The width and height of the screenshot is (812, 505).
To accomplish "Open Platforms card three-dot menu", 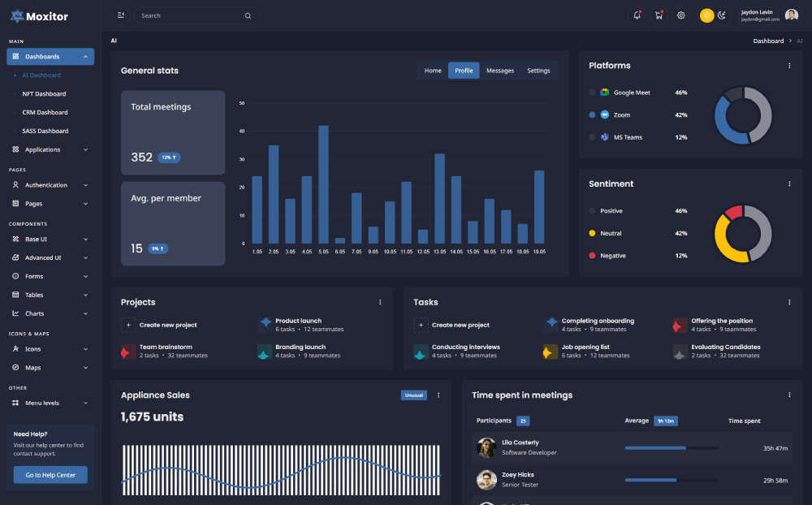I will (789, 66).
